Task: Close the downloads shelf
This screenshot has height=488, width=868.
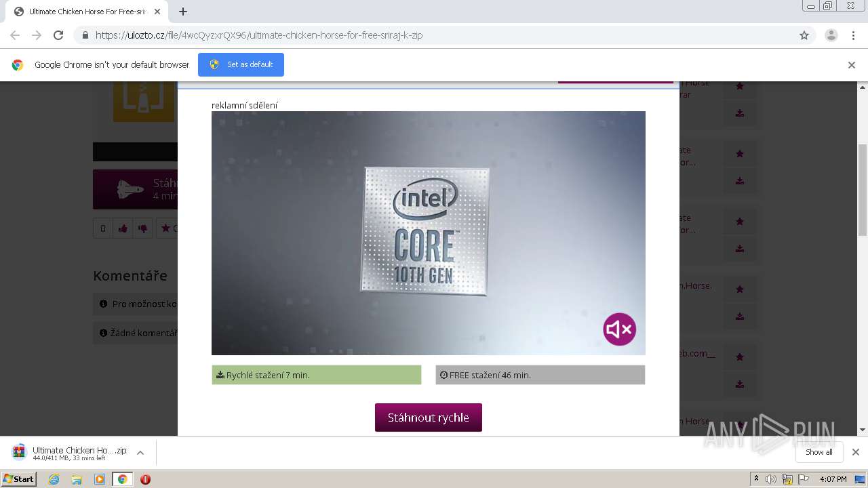Action: 855,452
